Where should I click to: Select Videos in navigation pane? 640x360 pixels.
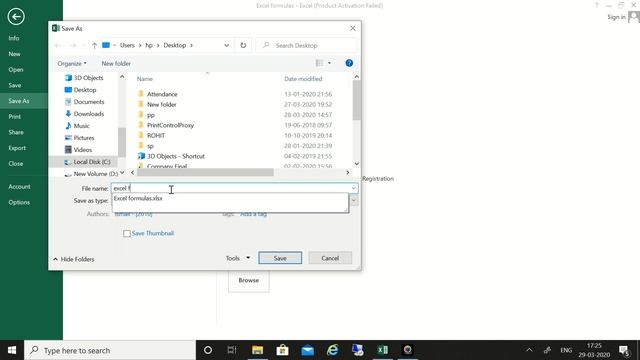click(78, 150)
